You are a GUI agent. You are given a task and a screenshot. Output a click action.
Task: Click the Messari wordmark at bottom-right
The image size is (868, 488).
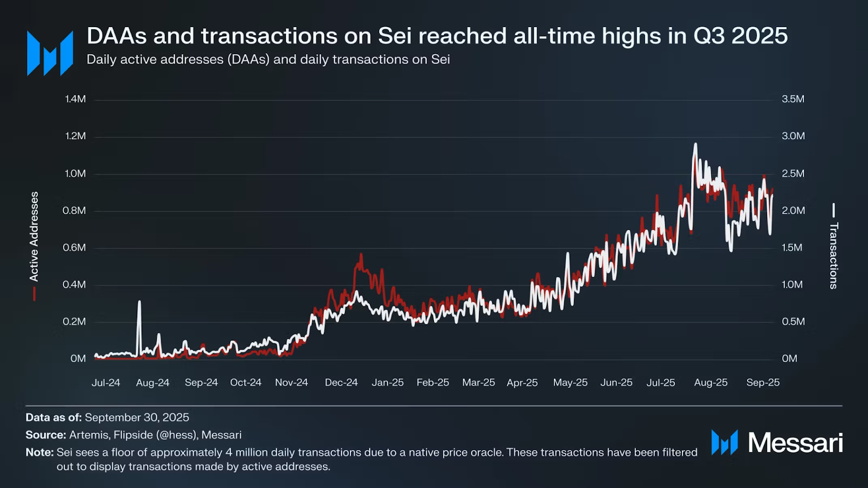click(795, 442)
